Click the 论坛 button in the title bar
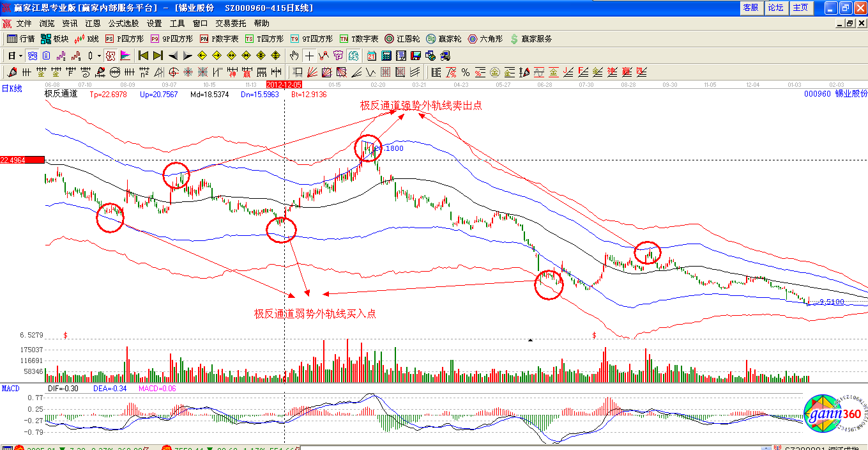Screen dimensions: 868x450 [x=775, y=8]
